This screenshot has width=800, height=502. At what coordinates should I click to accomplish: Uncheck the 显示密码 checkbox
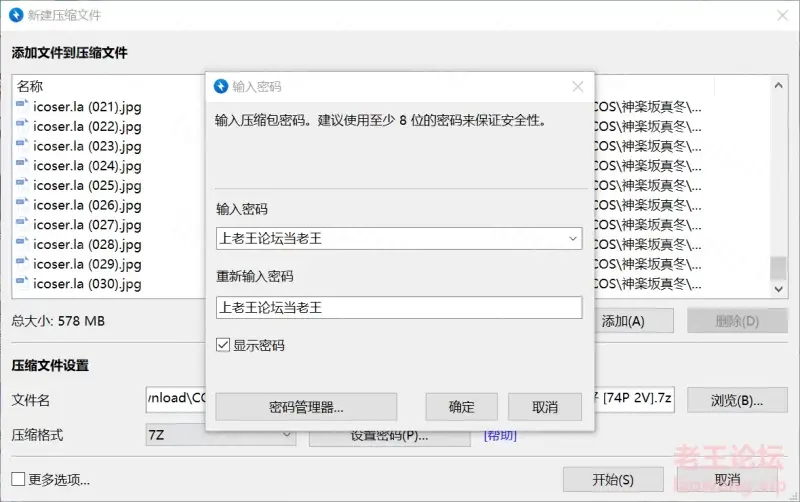tap(223, 345)
